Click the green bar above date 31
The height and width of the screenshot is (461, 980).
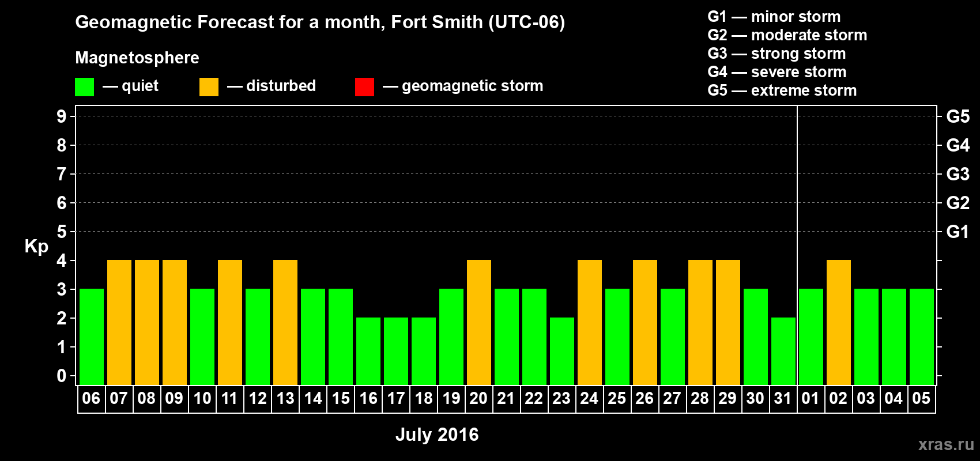pos(783,352)
